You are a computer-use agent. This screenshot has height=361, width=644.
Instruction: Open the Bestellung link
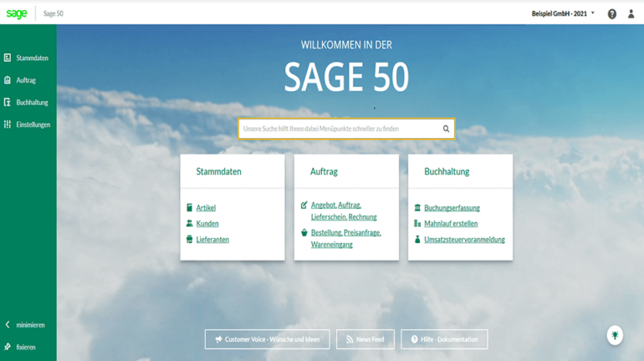(326, 232)
